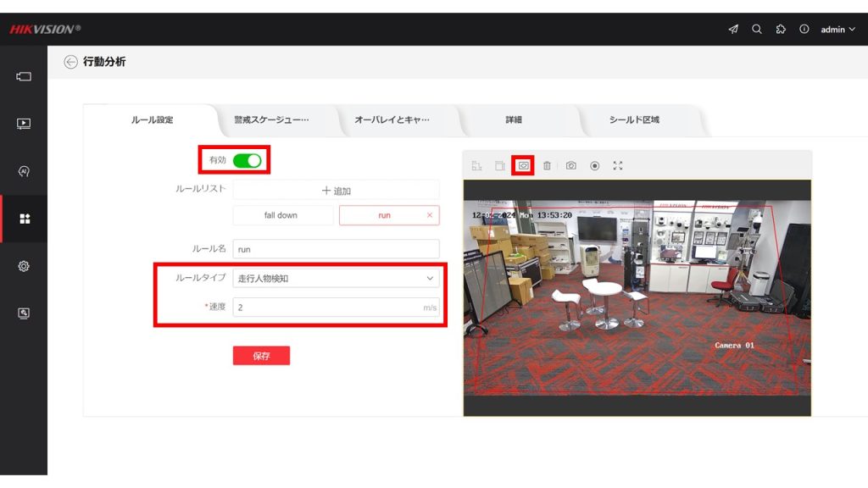The height and width of the screenshot is (488, 868).
Task: Capture a snapshot with the camera icon
Action: point(570,166)
